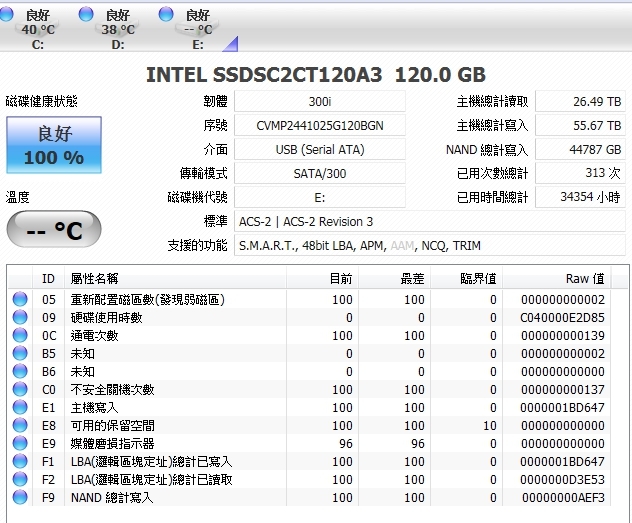The width and height of the screenshot is (632, 523).
Task: Click the title INTEL SSDSC2CT120A3 120.0 GB
Action: pyautogui.click(x=316, y=75)
